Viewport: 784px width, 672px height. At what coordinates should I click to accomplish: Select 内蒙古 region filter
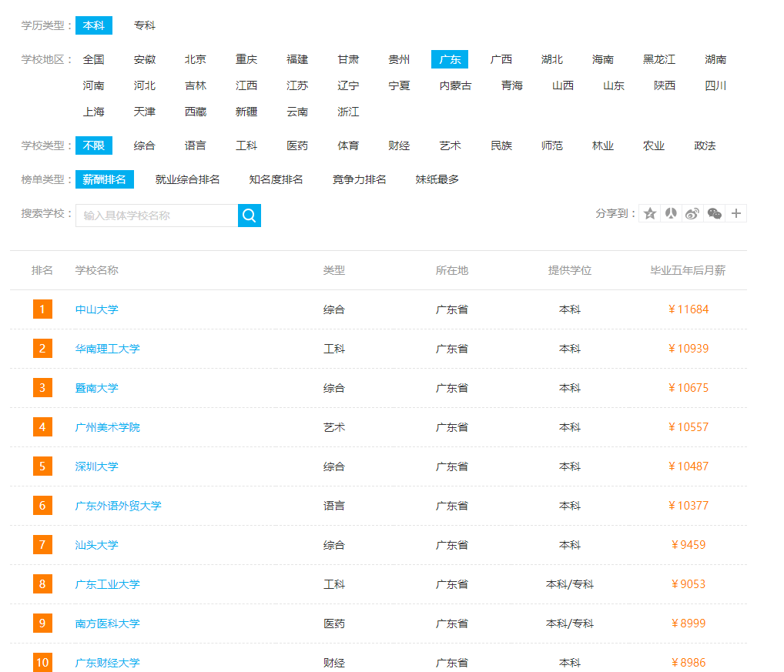point(455,85)
